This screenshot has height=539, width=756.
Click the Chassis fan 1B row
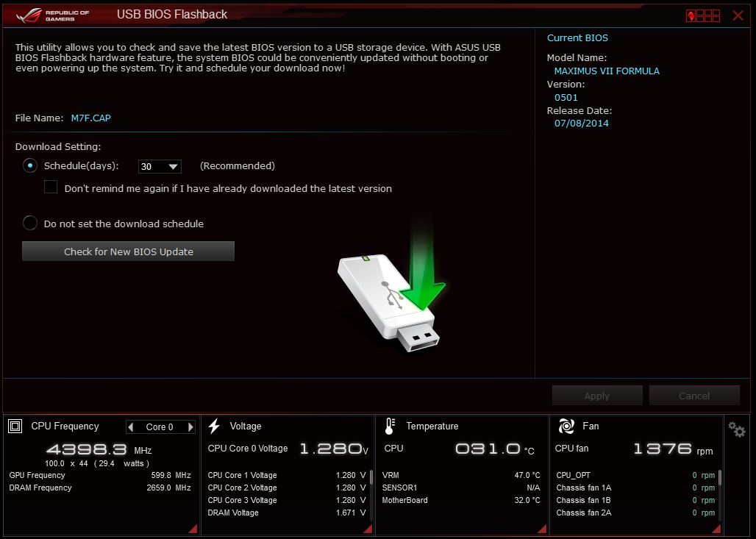point(635,501)
